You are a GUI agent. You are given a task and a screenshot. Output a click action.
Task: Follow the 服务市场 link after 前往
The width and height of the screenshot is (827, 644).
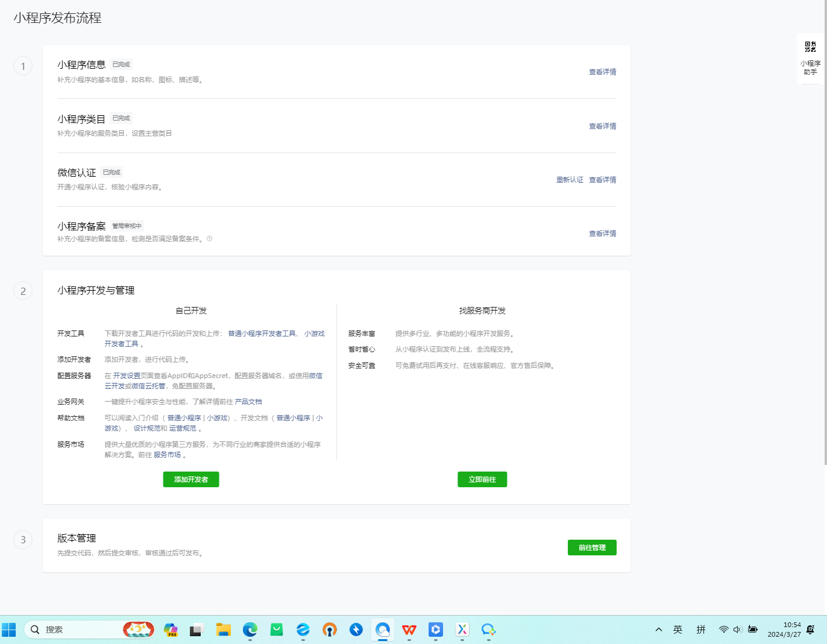click(x=167, y=455)
